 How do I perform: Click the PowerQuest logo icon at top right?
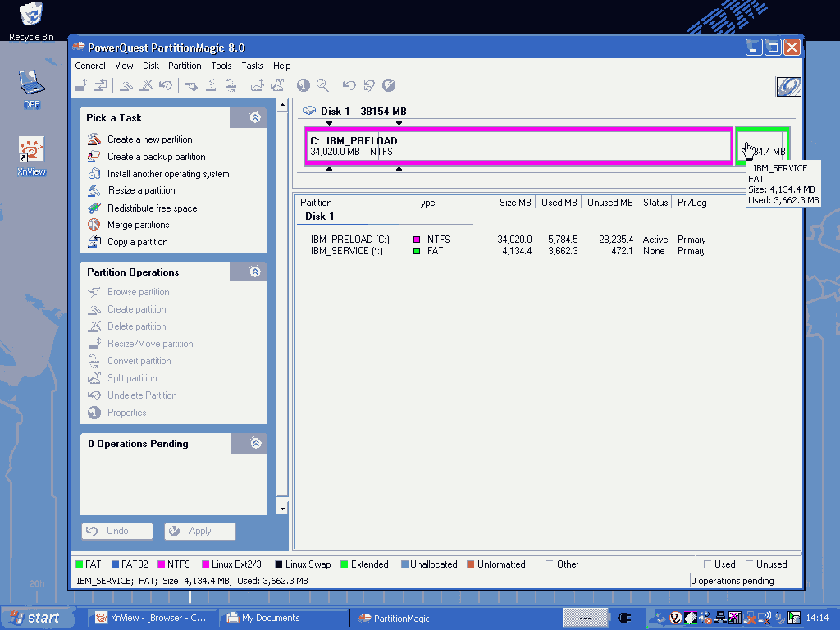[x=787, y=87]
